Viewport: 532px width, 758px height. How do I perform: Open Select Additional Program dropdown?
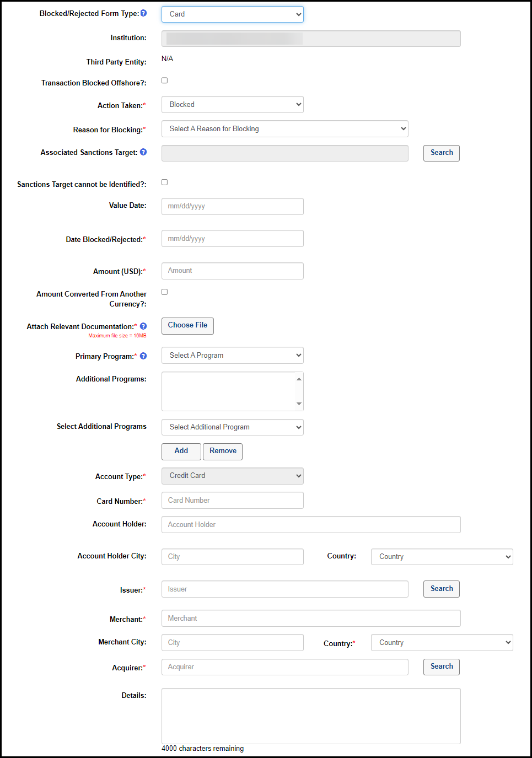coord(232,427)
